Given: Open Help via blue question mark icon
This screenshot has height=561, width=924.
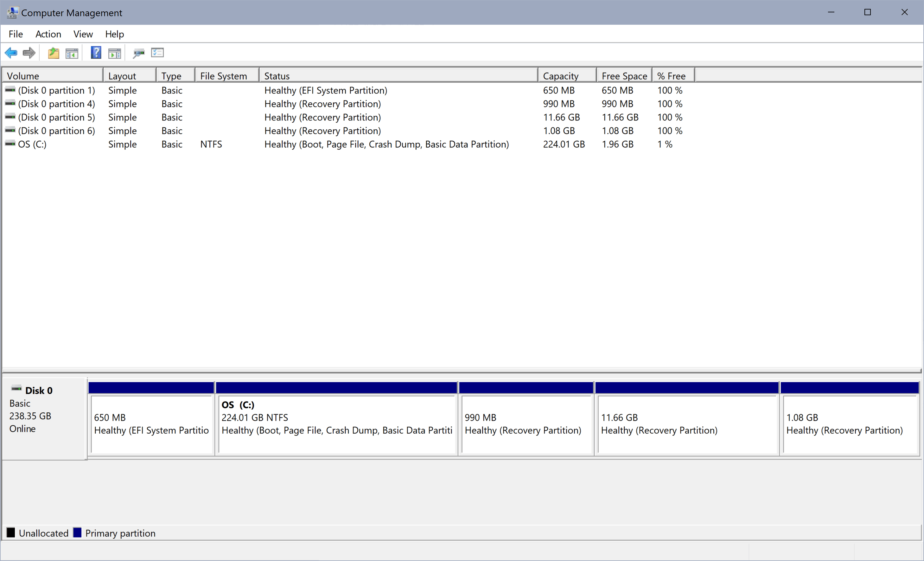Looking at the screenshot, I should [x=96, y=53].
